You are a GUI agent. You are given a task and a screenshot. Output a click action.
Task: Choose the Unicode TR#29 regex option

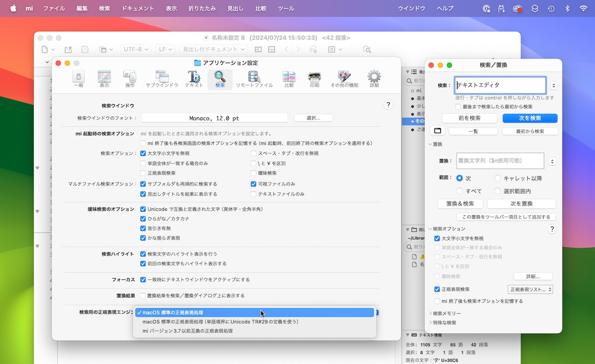pos(254,322)
